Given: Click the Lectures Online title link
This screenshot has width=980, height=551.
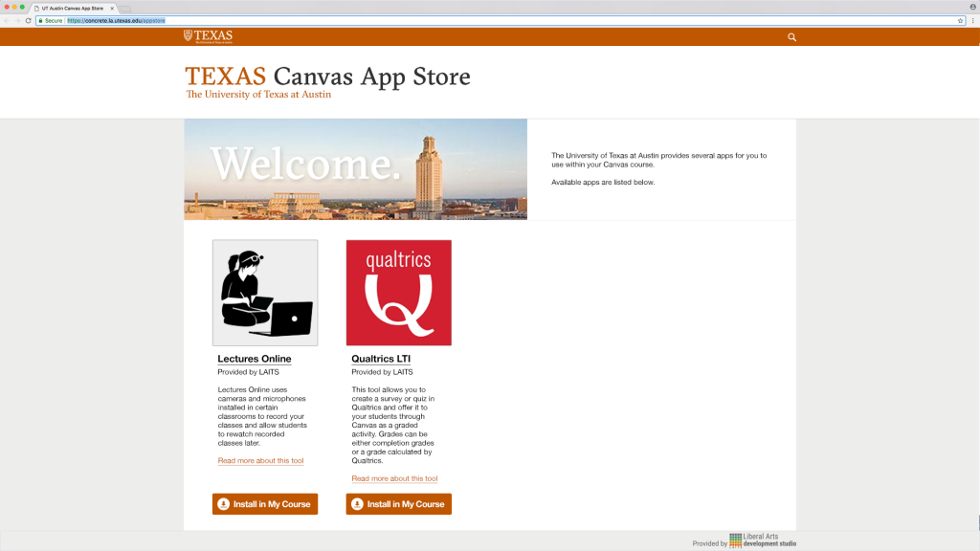Looking at the screenshot, I should (x=255, y=359).
